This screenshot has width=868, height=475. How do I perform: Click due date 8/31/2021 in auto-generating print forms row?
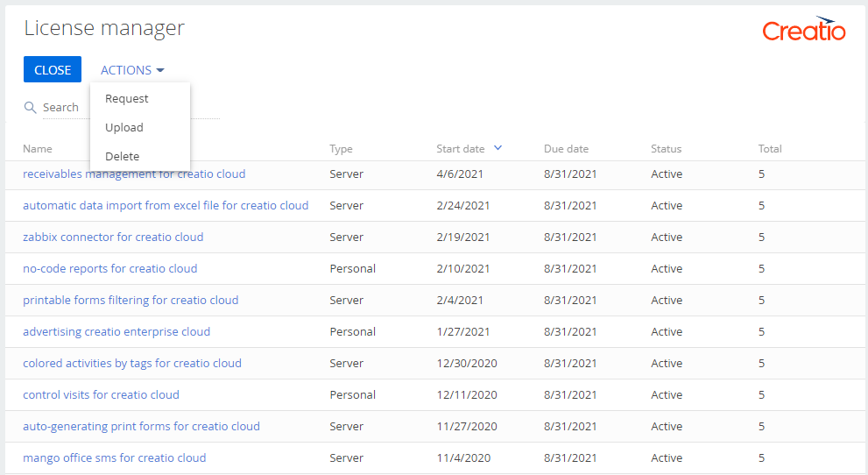(x=570, y=426)
